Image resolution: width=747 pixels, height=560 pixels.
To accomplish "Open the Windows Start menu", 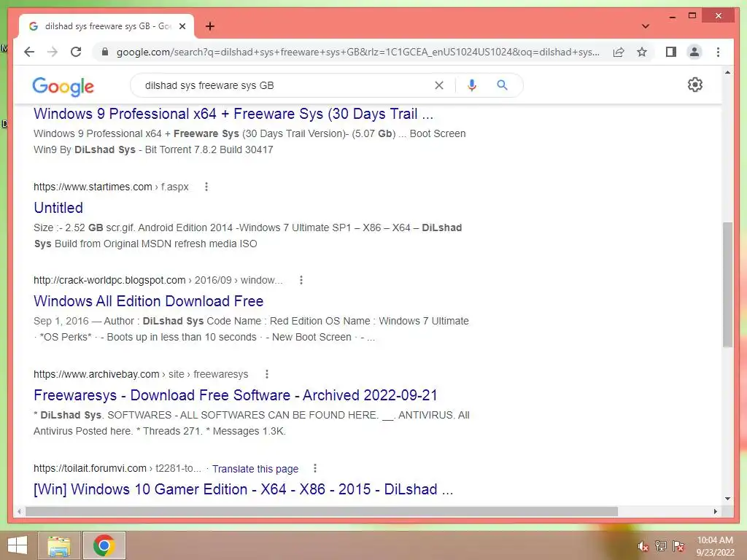I will point(18,545).
